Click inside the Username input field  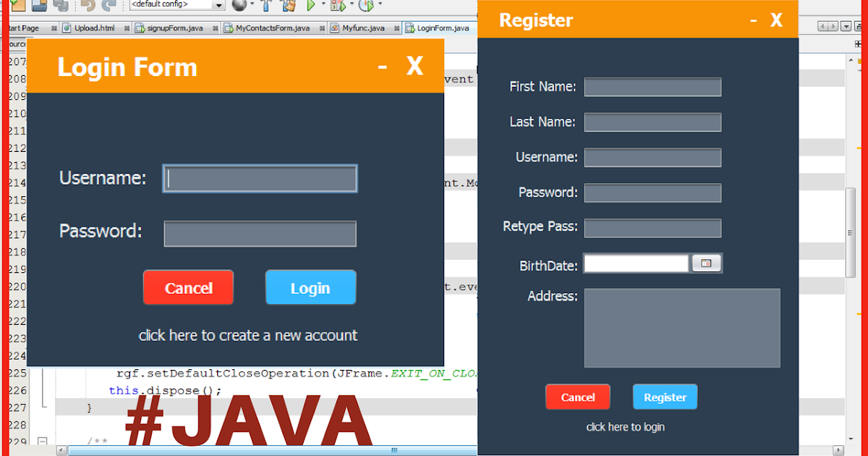[260, 178]
